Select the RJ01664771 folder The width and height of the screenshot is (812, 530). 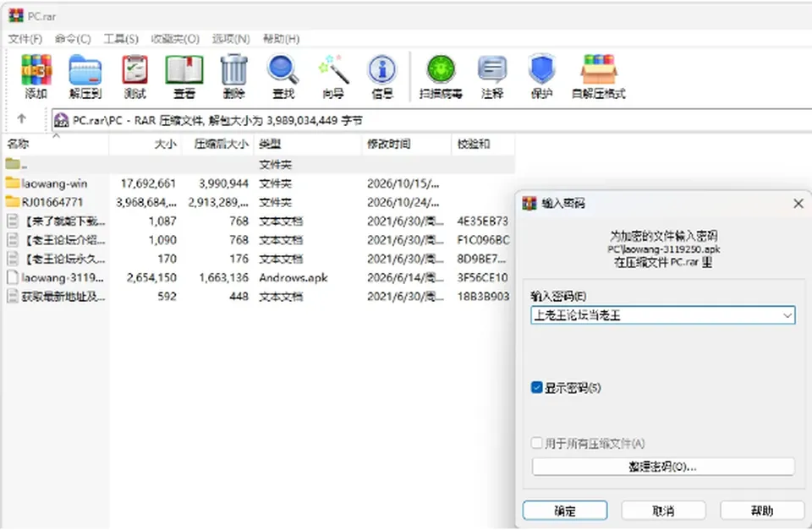coord(45,202)
